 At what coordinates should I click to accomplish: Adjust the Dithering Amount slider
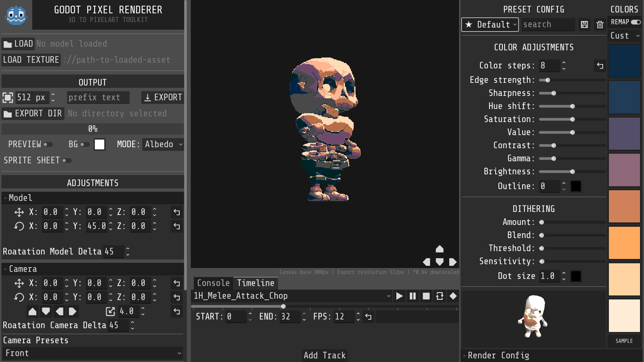click(572, 222)
